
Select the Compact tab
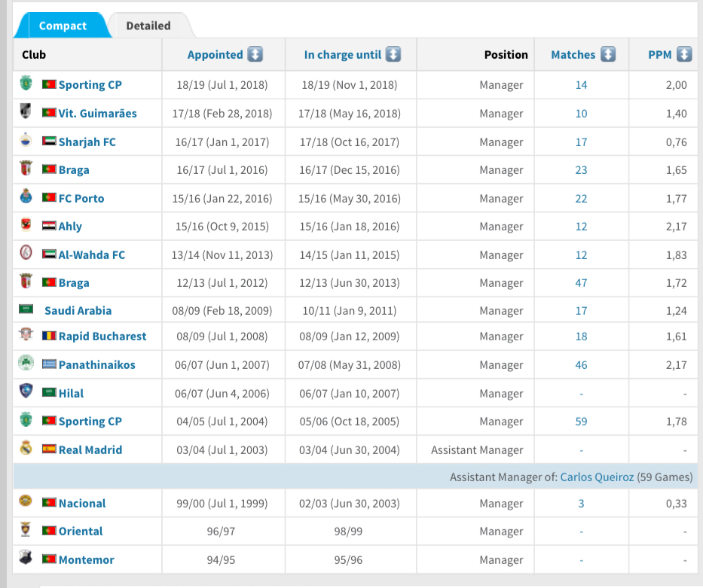(x=63, y=26)
